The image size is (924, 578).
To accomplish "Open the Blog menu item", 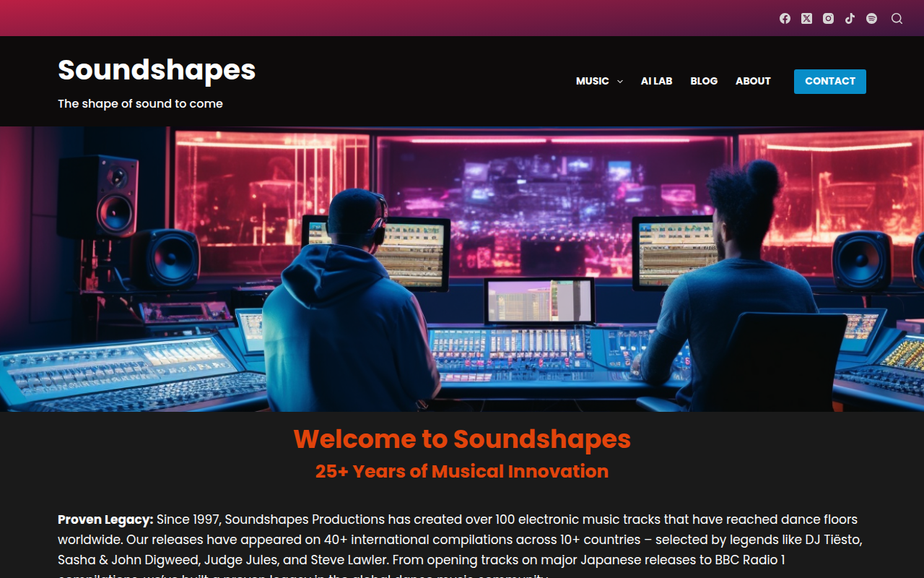I will 704,81.
